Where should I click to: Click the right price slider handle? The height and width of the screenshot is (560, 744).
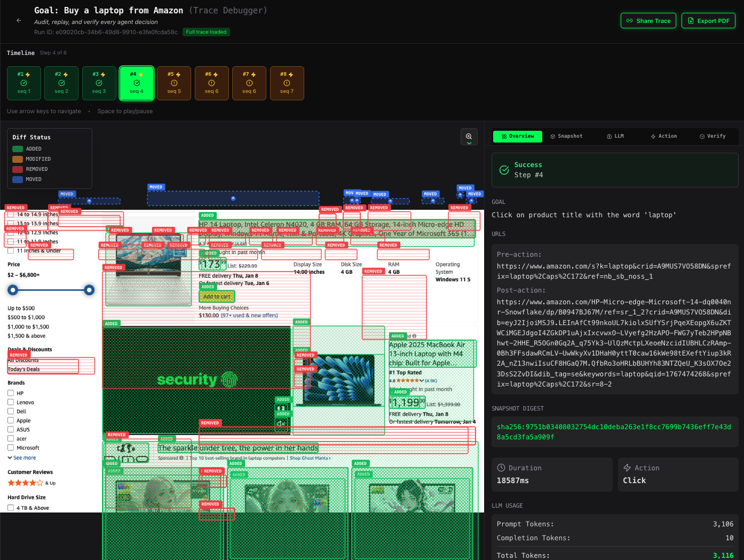pos(89,290)
